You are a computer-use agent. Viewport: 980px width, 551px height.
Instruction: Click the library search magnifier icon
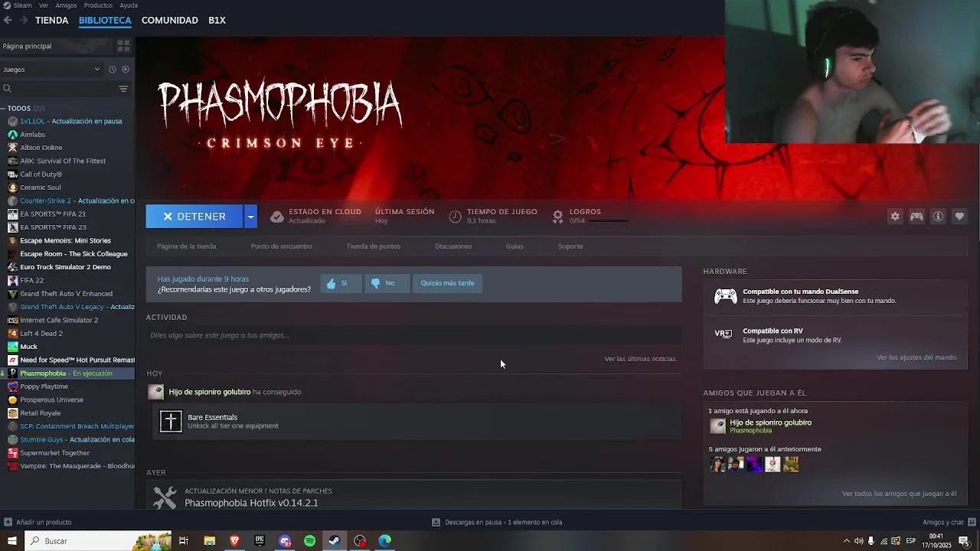7,89
